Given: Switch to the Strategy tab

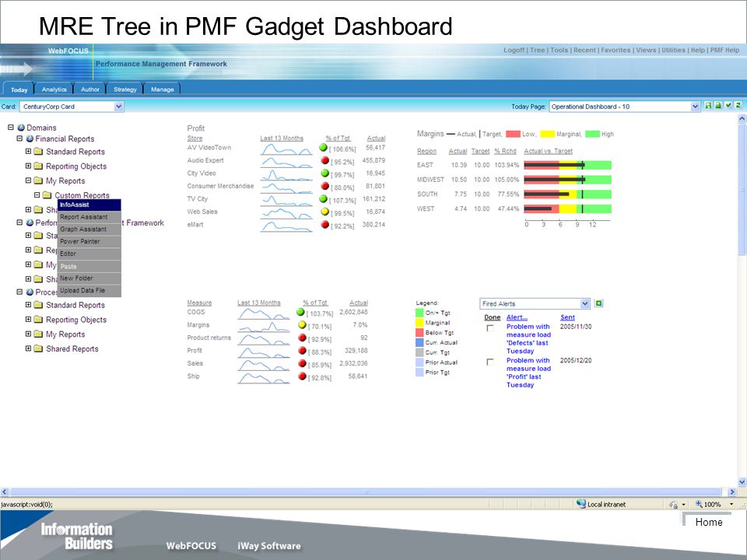Looking at the screenshot, I should click(125, 89).
